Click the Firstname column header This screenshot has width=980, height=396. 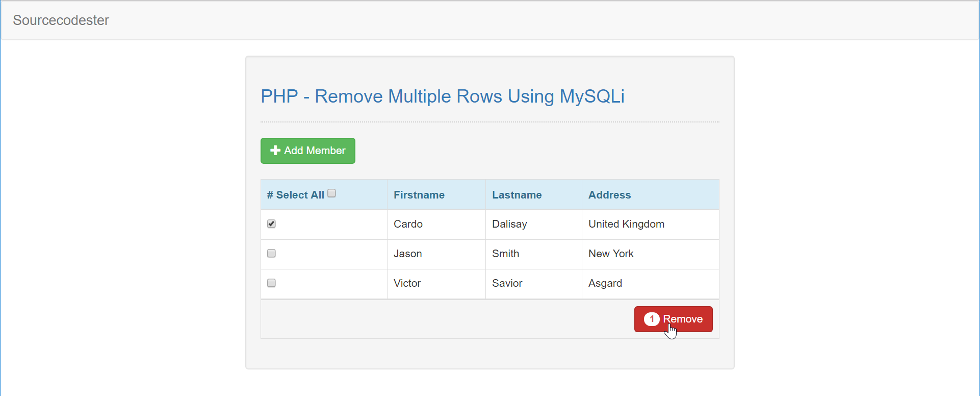point(419,195)
